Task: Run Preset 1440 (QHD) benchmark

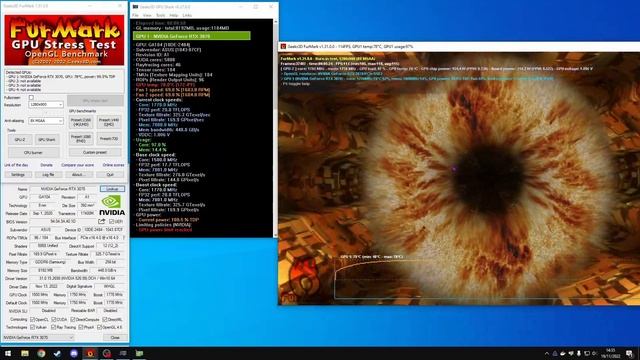Action: pyautogui.click(x=109, y=122)
